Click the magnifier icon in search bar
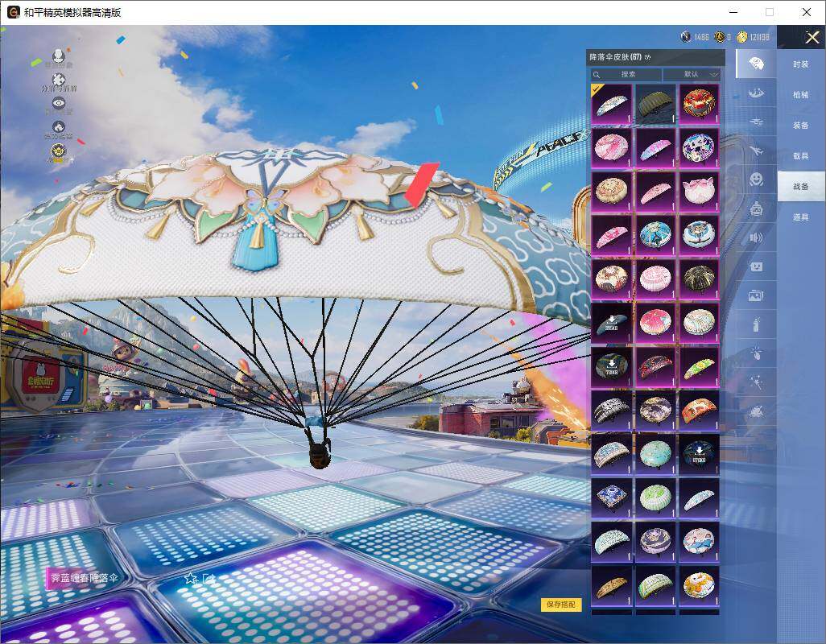826x644 pixels. click(x=597, y=75)
